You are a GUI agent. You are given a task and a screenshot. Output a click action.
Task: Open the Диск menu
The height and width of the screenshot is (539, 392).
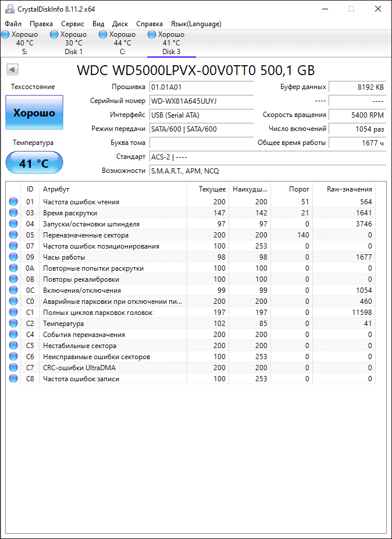coord(120,24)
